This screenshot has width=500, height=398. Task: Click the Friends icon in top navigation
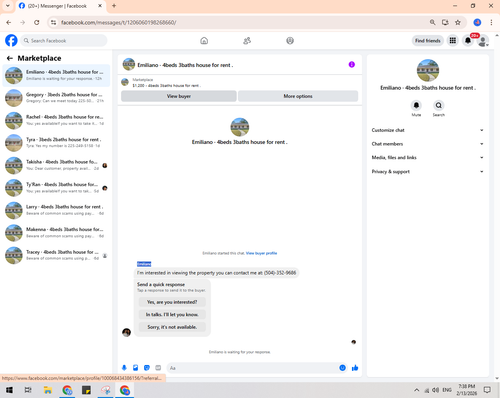coord(247,41)
